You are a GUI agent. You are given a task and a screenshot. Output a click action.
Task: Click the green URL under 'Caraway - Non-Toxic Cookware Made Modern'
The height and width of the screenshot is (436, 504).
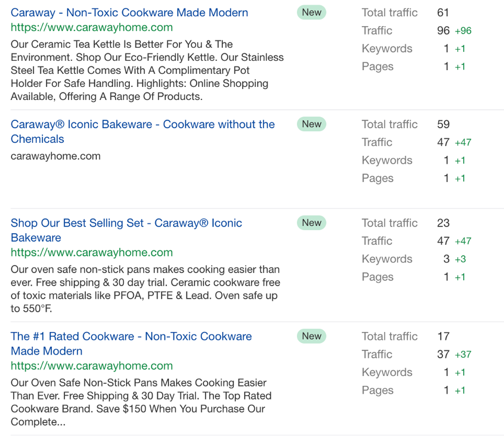[x=92, y=27]
